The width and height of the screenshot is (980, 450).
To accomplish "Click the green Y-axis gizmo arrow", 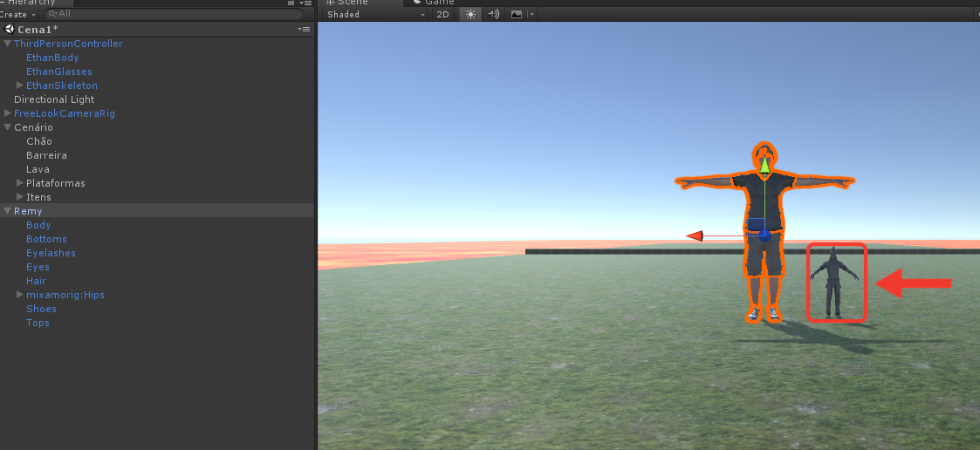I will pyautogui.click(x=765, y=164).
